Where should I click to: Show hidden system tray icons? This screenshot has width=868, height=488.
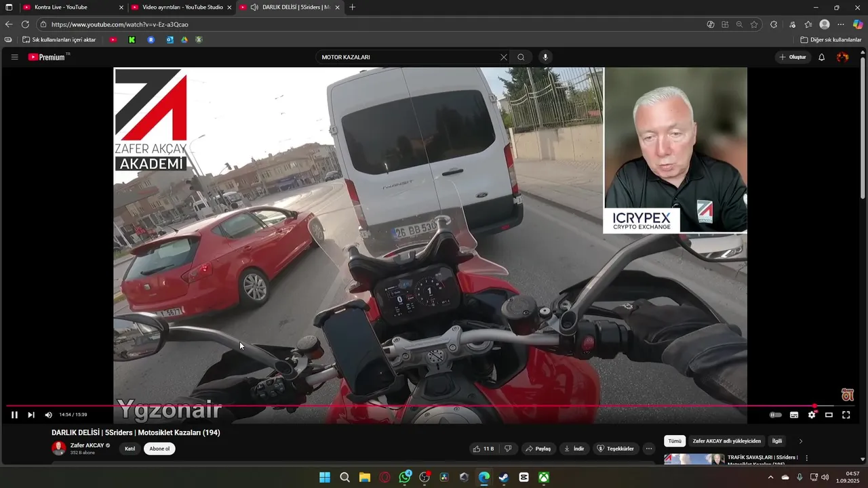pos(770,477)
